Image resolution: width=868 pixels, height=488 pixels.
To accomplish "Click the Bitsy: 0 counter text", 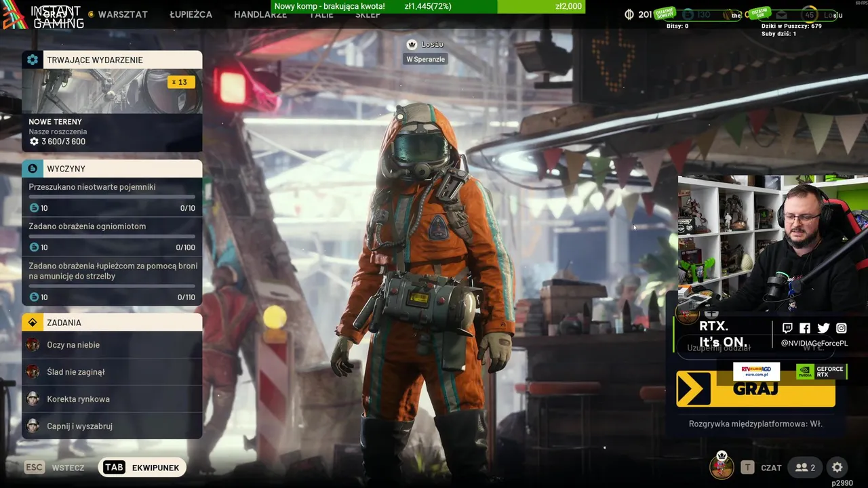I will (x=677, y=26).
